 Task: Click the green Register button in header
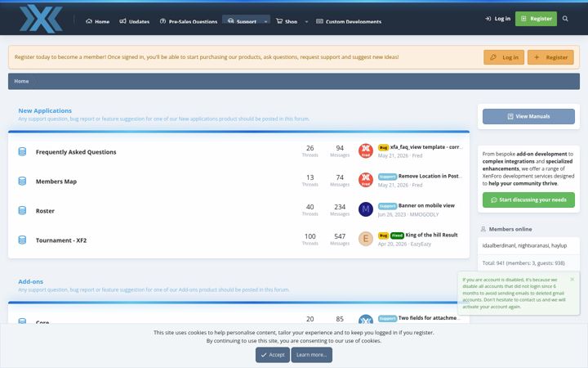pos(536,19)
